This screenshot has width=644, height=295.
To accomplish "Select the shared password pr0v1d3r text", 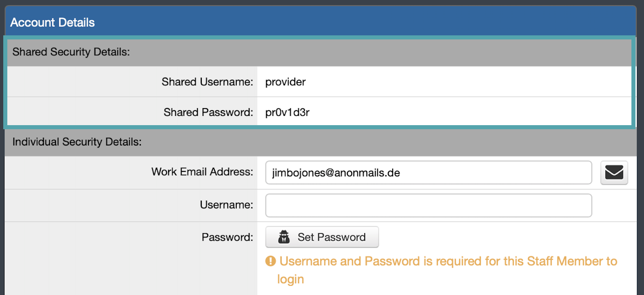I will pos(287,112).
